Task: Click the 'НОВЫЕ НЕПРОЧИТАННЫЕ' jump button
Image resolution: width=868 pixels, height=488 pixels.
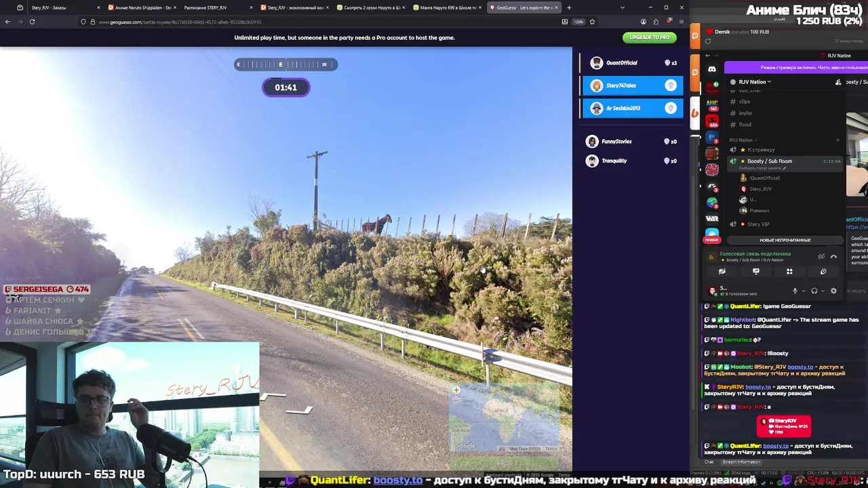Action: pyautogui.click(x=785, y=240)
